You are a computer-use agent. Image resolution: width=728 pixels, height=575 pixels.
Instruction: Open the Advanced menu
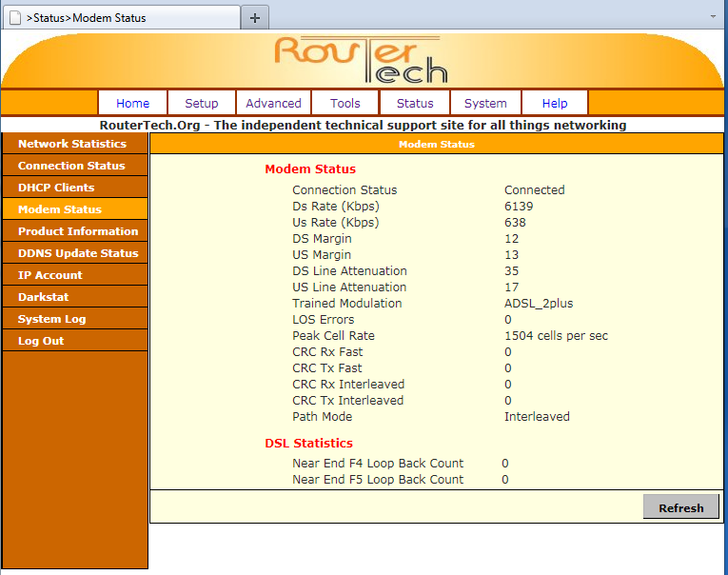click(273, 103)
